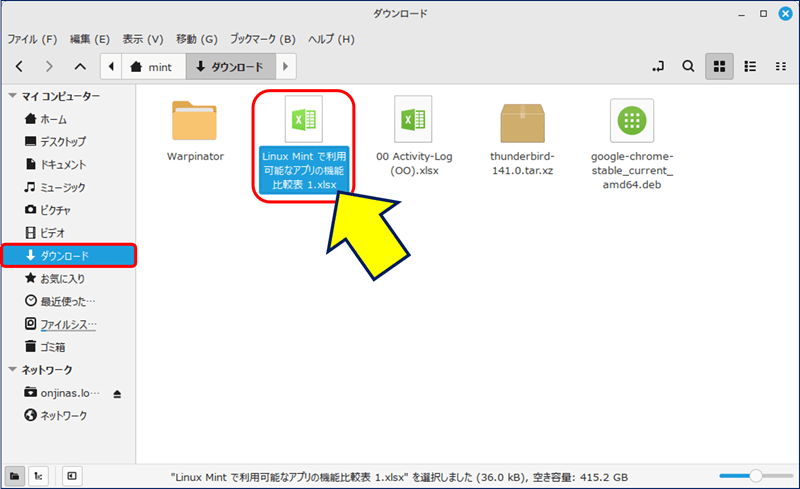Switch to compact view

[x=780, y=67]
